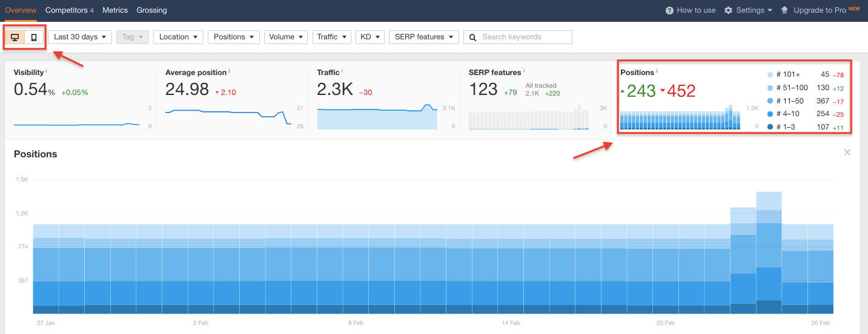Click the SERP features info icon
868x334 pixels.
(x=524, y=71)
